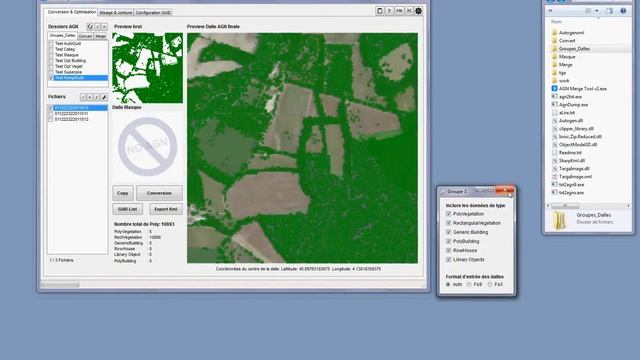Toggle the Library Objects checkbox
This screenshot has height=360, width=640.
click(x=449, y=260)
